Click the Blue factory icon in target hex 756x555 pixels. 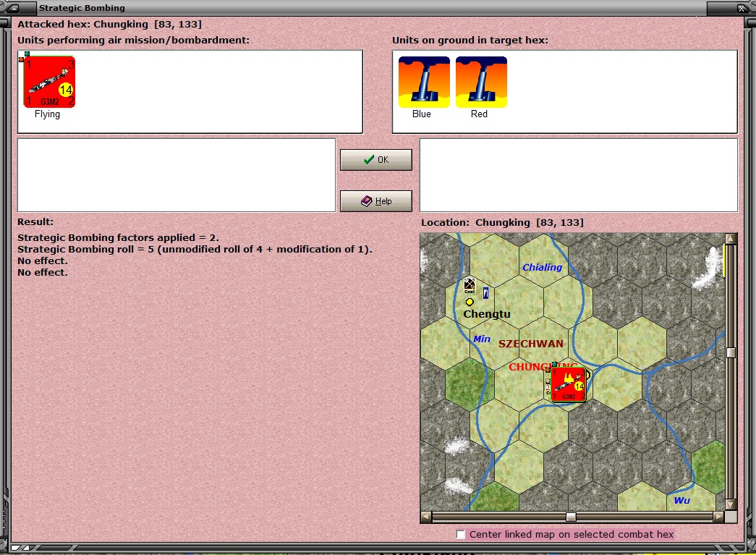click(x=424, y=82)
